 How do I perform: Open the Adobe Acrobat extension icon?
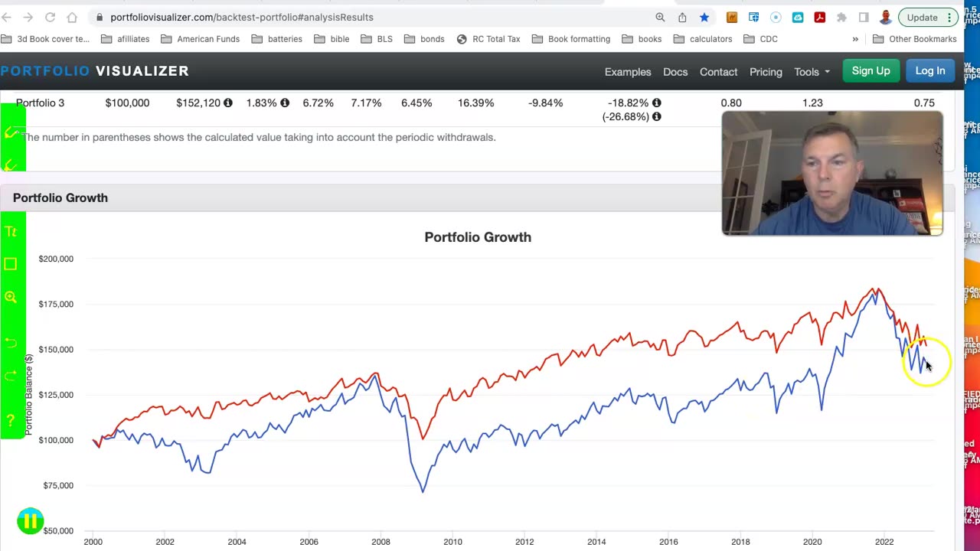coord(820,17)
